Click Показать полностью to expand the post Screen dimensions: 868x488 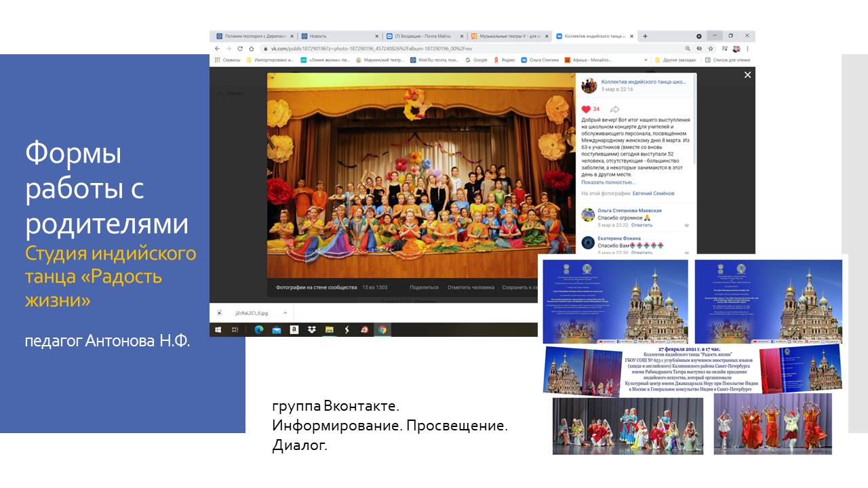(608, 182)
